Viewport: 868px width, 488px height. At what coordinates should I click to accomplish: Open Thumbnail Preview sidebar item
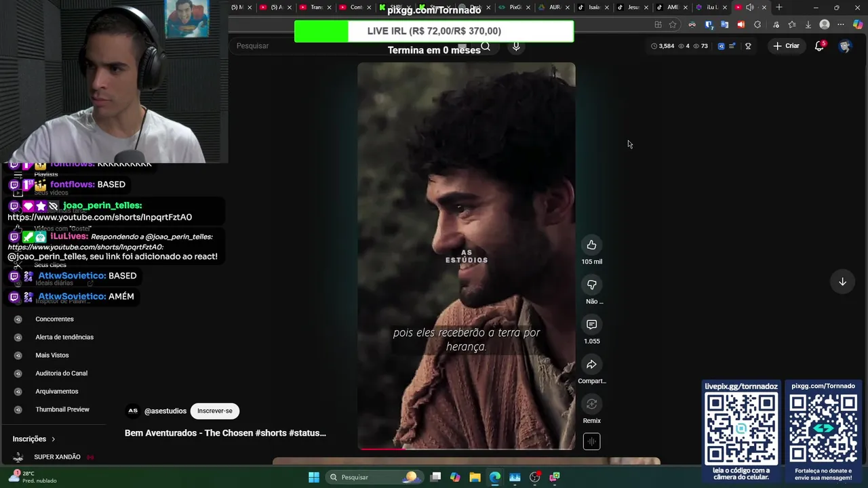point(62,409)
